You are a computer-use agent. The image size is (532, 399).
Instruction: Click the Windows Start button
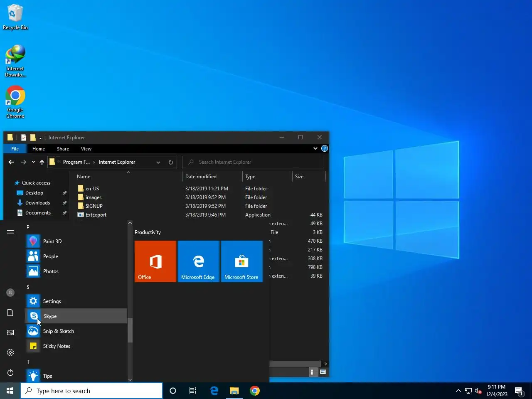(x=10, y=391)
